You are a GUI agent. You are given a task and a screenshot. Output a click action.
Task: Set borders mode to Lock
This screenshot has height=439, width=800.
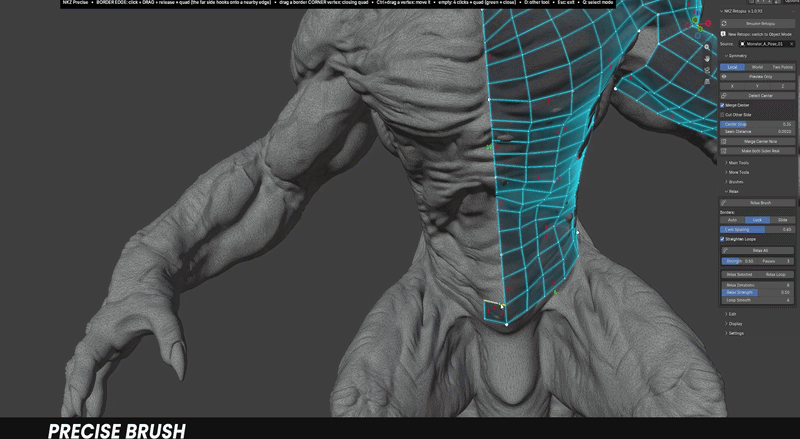point(757,220)
